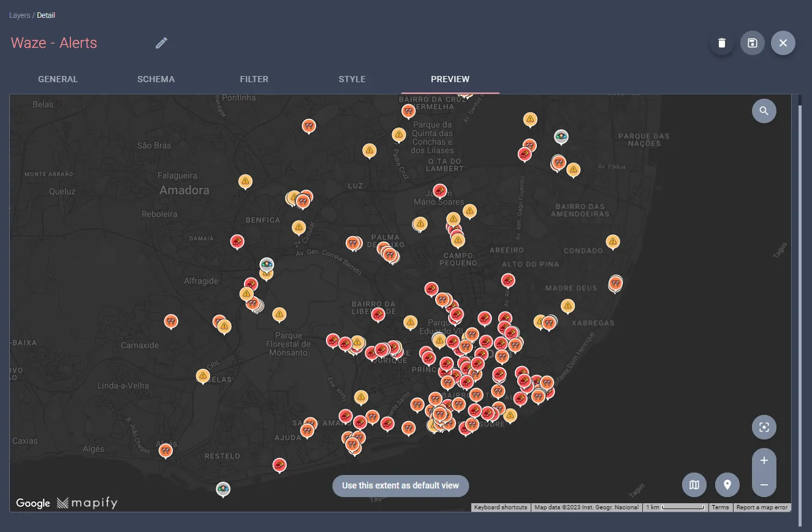Click the fit-to-extent focus icon
Viewport: 812px width, 532px height.
(764, 427)
